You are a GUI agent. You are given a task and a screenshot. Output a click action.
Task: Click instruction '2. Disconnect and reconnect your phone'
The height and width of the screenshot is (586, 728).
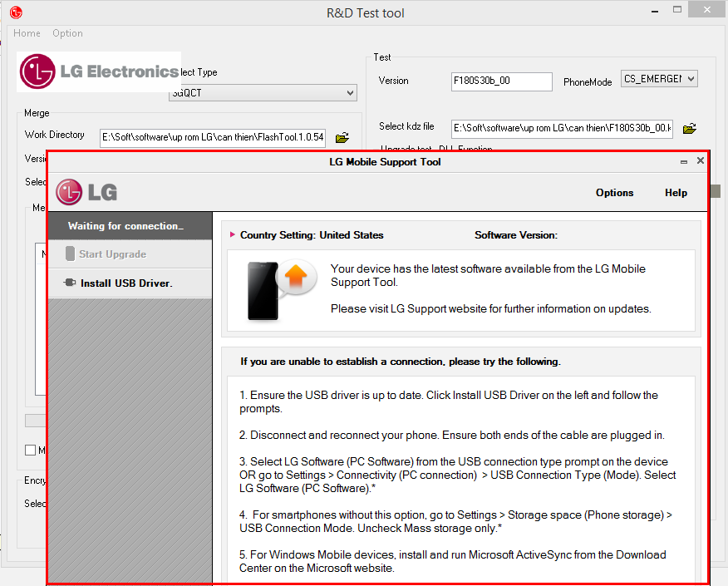point(452,435)
